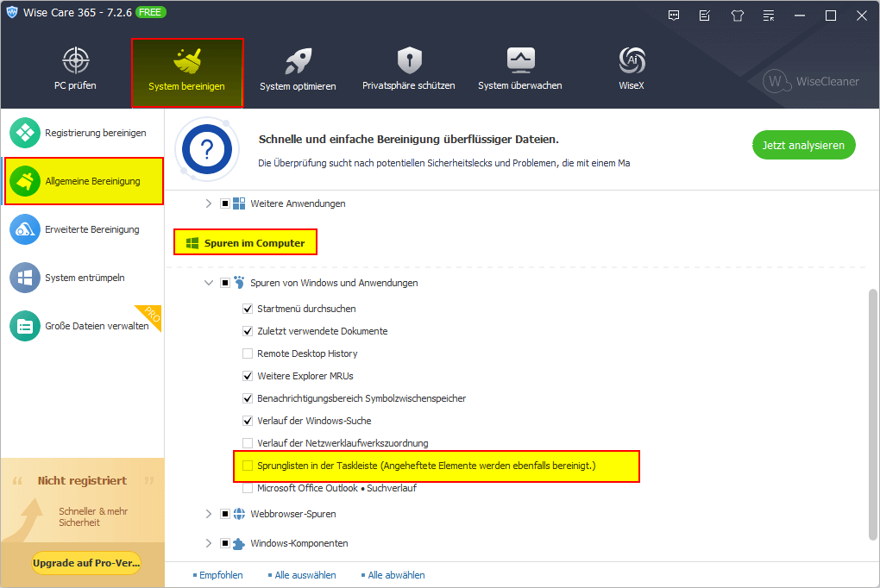
Task: Check Sprunglisten in der Taskleiste
Action: [x=248, y=466]
